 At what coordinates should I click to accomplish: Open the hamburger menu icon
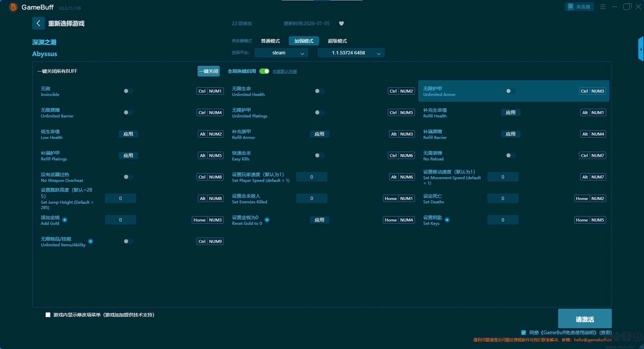pos(603,7)
